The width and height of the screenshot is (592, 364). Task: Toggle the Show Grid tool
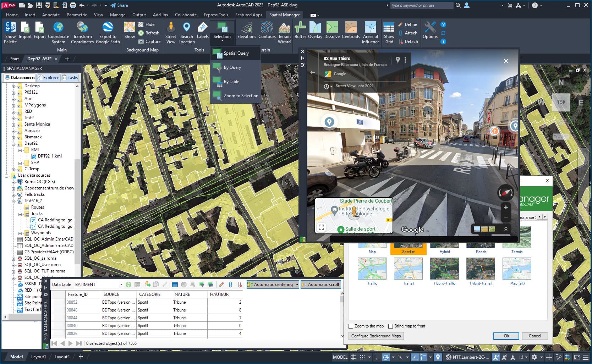[389, 32]
